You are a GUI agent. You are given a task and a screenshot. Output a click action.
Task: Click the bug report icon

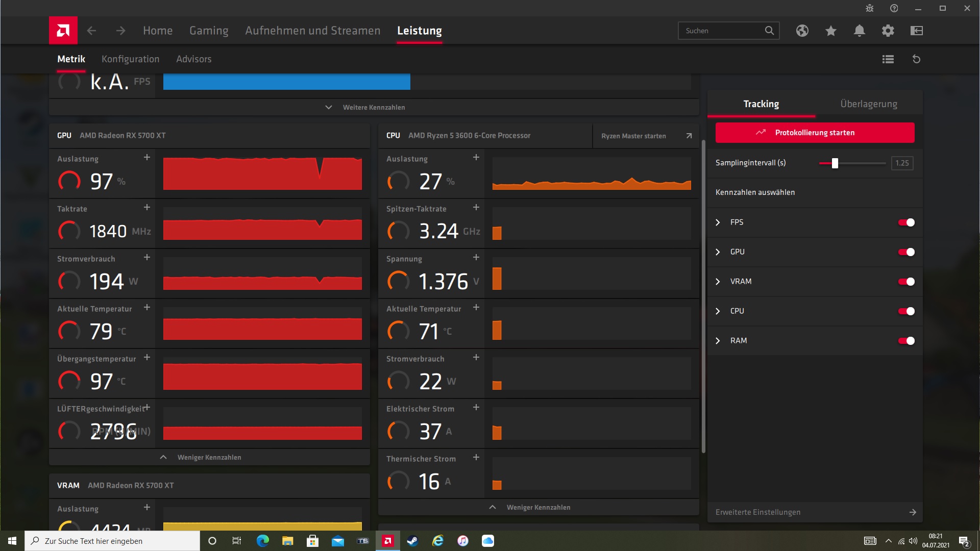coord(869,8)
